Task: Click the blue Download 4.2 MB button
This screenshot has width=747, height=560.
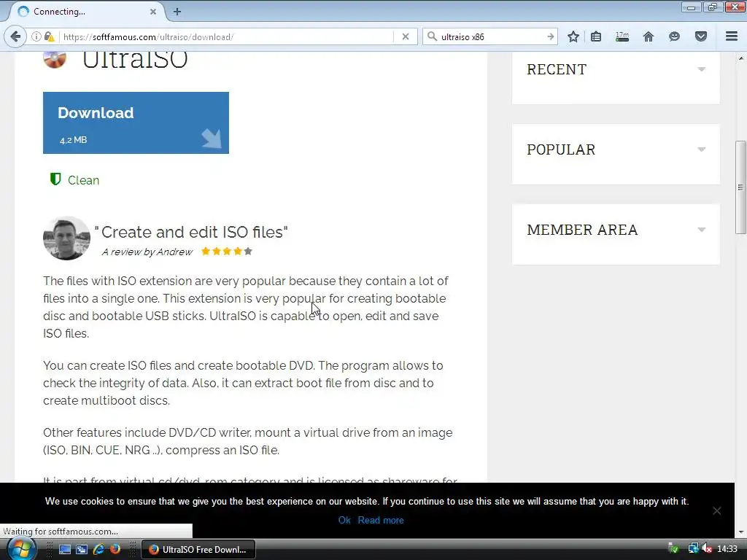Action: point(136,122)
